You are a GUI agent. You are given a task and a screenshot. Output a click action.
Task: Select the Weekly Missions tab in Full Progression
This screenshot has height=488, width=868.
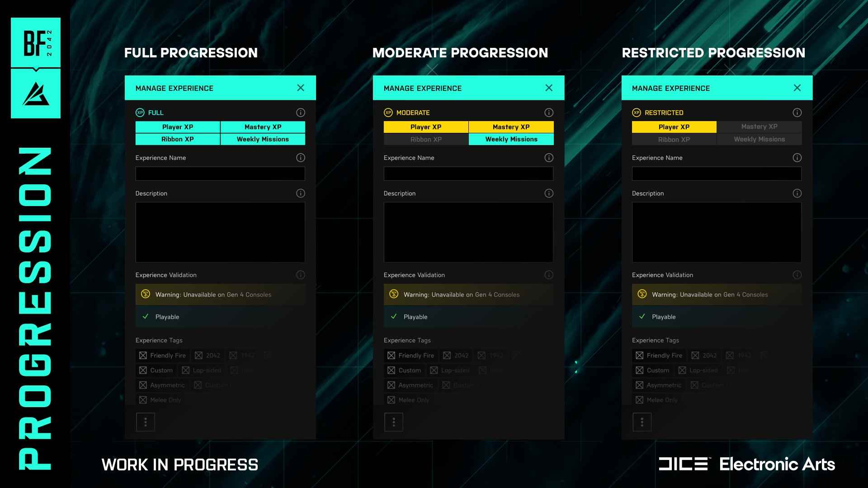[262, 139]
